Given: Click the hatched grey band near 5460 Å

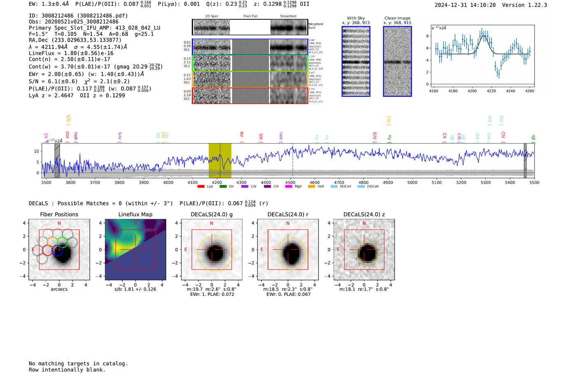Looking at the screenshot, I should pos(525,160).
